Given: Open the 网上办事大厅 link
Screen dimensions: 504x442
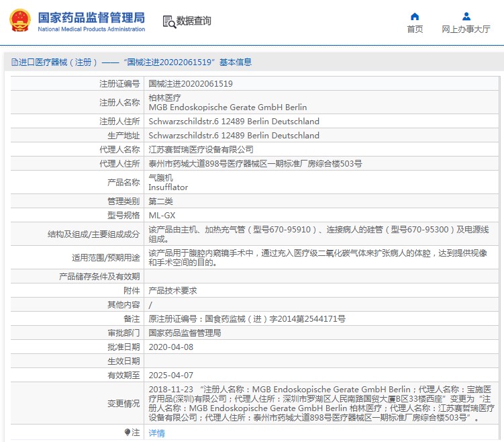Looking at the screenshot, I should coord(466,30).
